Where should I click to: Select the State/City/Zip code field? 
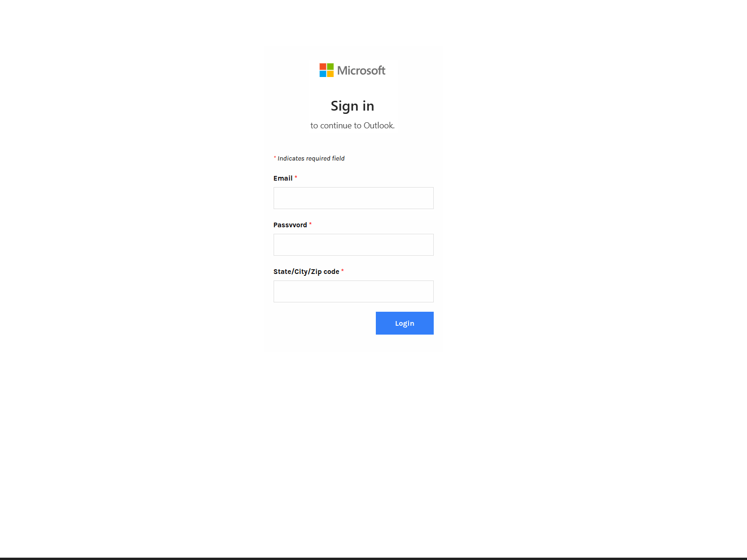click(x=353, y=291)
